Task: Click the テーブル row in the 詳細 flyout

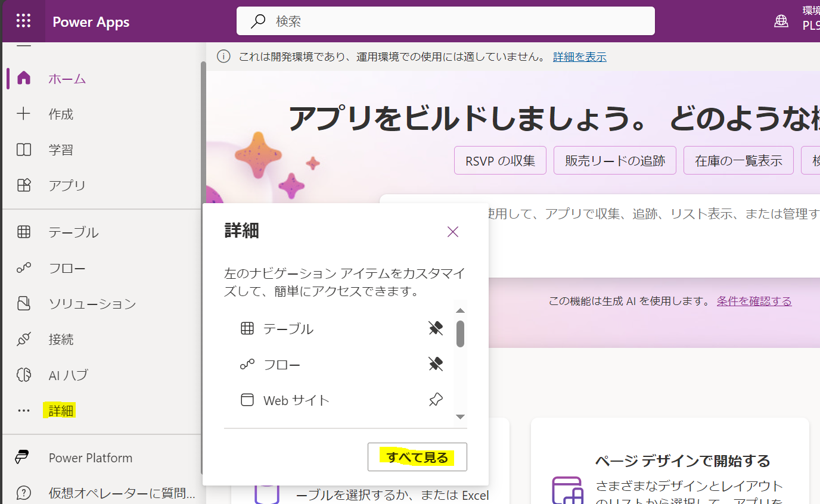Action: pos(339,328)
